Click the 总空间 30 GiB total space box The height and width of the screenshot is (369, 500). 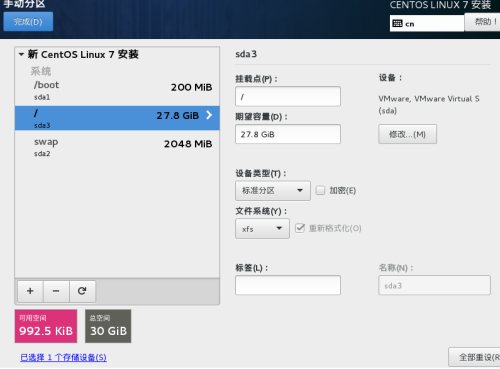108,326
